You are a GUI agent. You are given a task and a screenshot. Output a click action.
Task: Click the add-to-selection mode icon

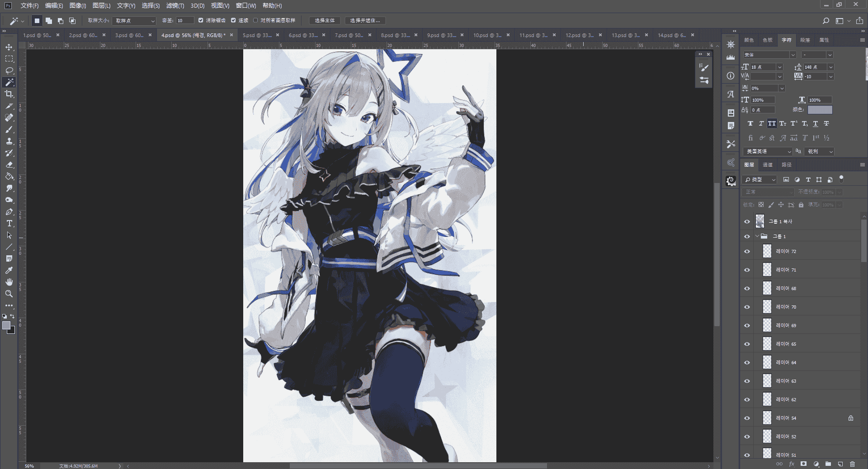(49, 21)
